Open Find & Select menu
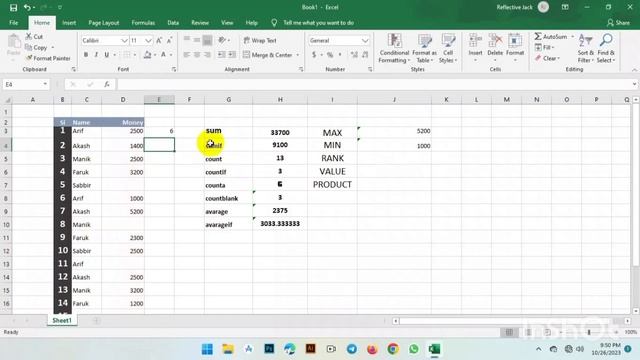 [x=606, y=49]
